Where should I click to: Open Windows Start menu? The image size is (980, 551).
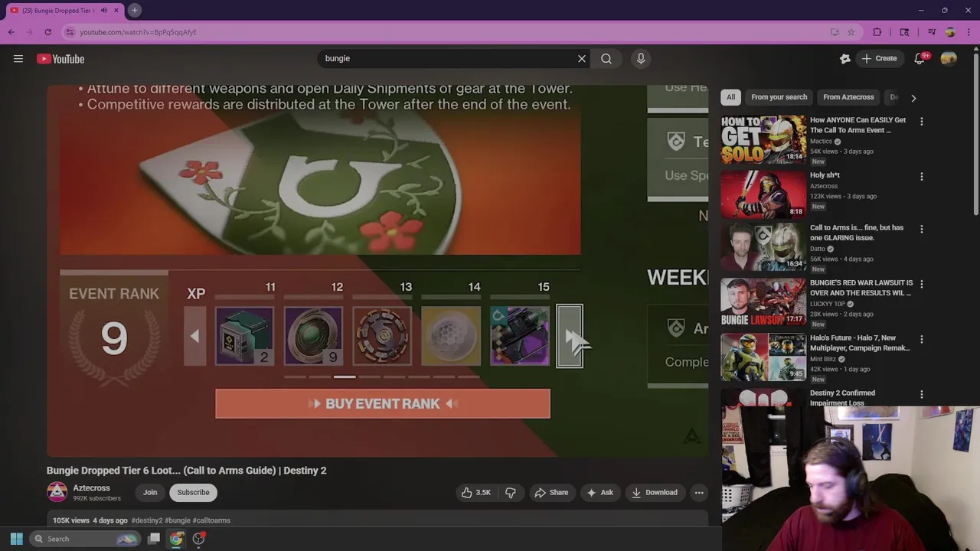pyautogui.click(x=16, y=539)
